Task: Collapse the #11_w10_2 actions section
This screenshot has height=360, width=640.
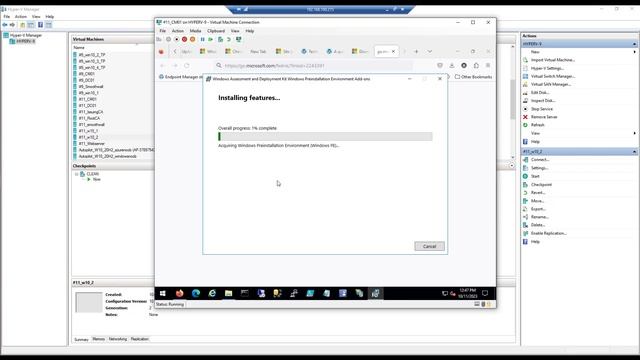Action: pyautogui.click(x=634, y=151)
